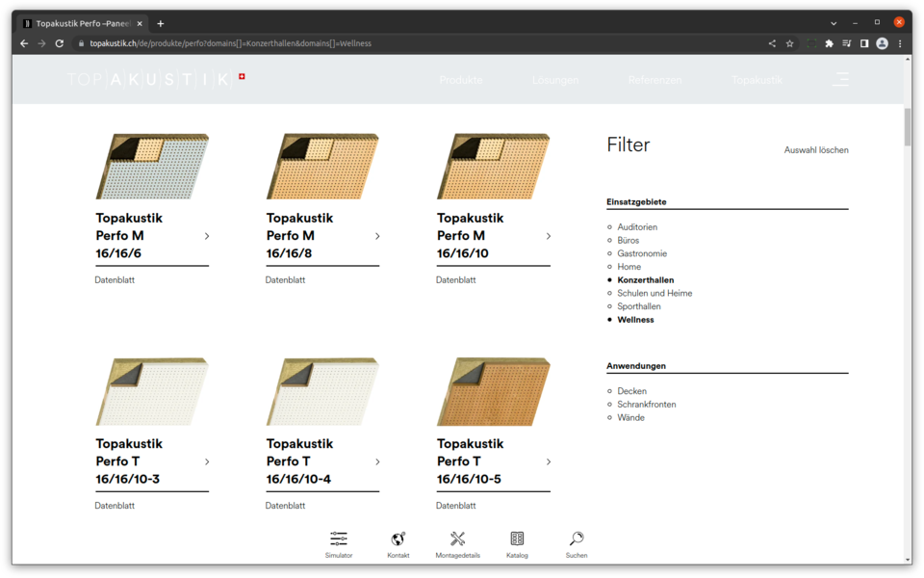924x578 pixels.
Task: Open Datenblatt for Perfo T 16/16/10-5
Action: pyautogui.click(x=456, y=506)
